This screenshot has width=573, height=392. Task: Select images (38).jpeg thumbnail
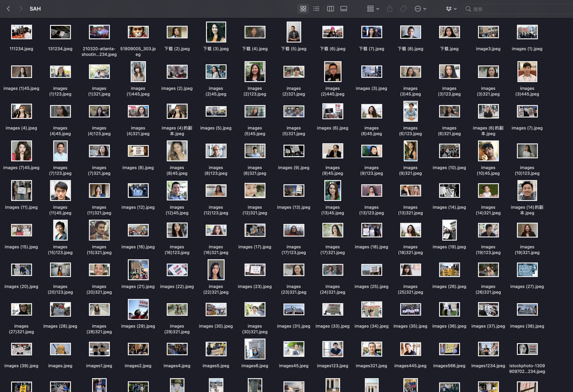click(527, 309)
